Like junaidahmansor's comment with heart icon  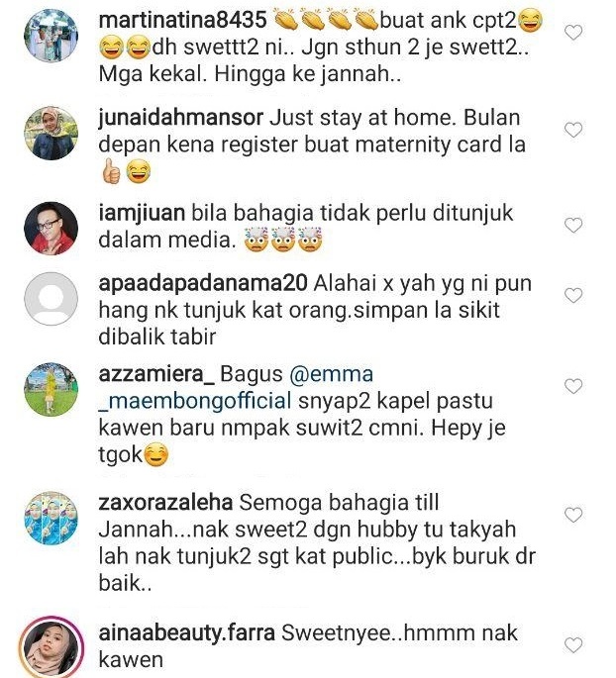(573, 130)
